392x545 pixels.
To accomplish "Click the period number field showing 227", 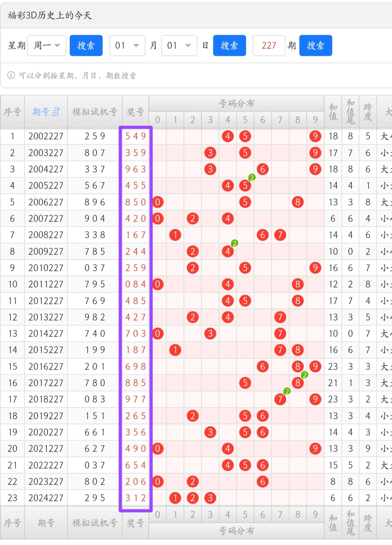I will pyautogui.click(x=269, y=45).
